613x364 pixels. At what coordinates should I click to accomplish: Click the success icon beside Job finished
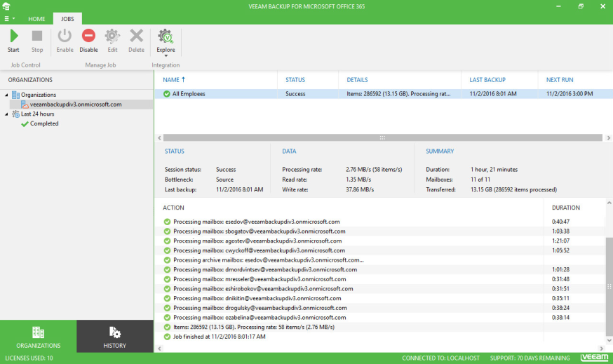(x=167, y=337)
